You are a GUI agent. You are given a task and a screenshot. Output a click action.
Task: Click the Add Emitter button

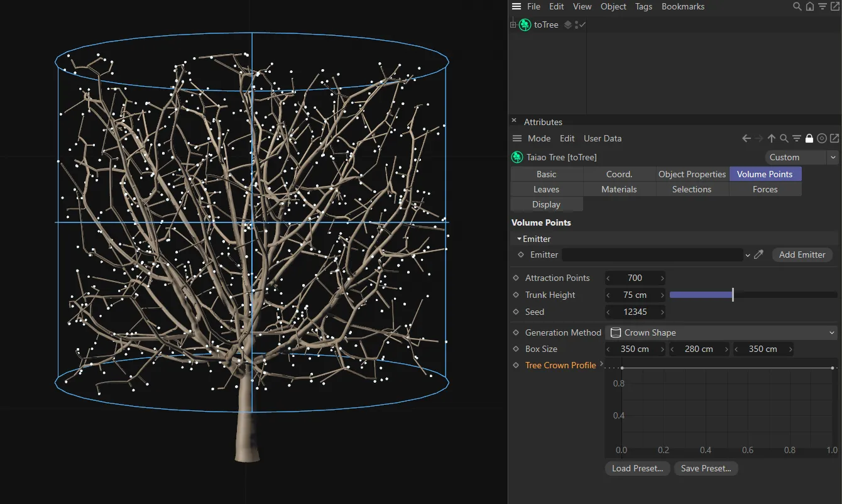(802, 255)
